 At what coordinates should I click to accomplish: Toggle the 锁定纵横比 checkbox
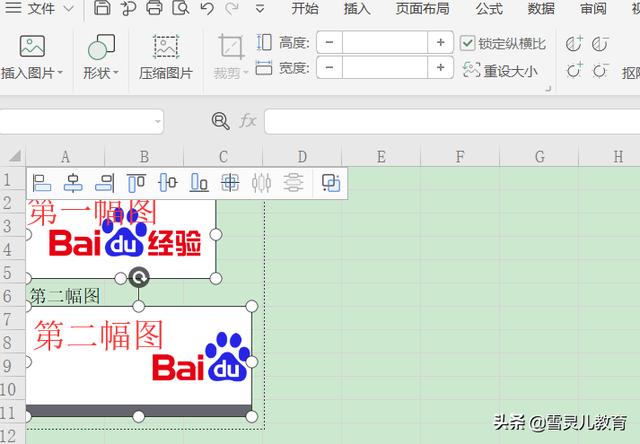tap(467, 43)
